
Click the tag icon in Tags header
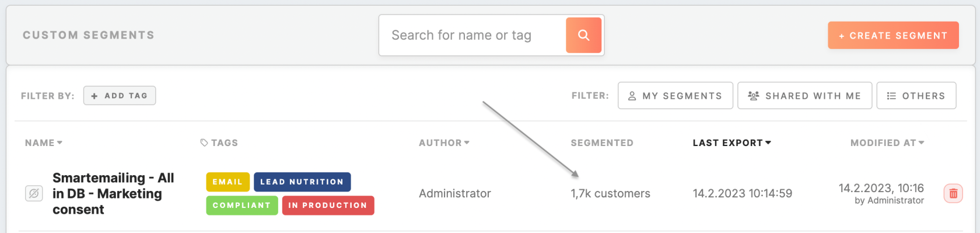(x=204, y=142)
